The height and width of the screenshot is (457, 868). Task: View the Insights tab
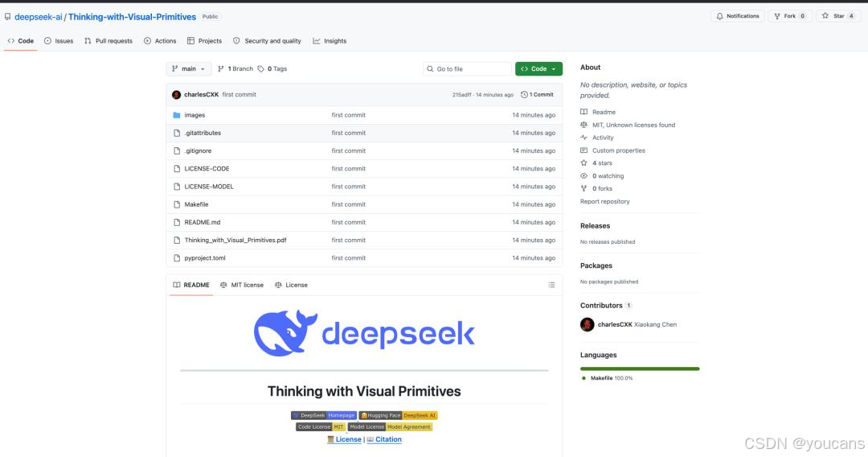point(330,41)
